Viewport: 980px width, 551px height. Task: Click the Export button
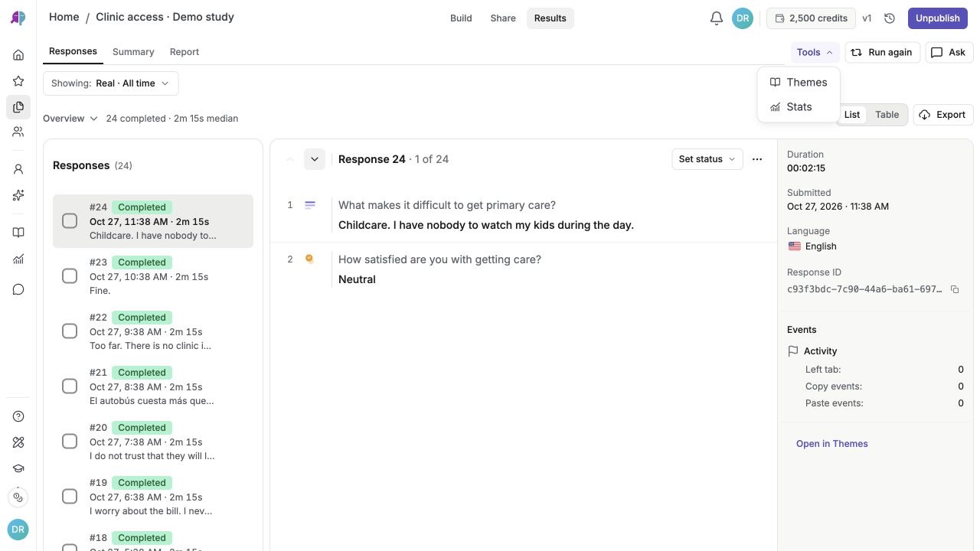pos(943,115)
